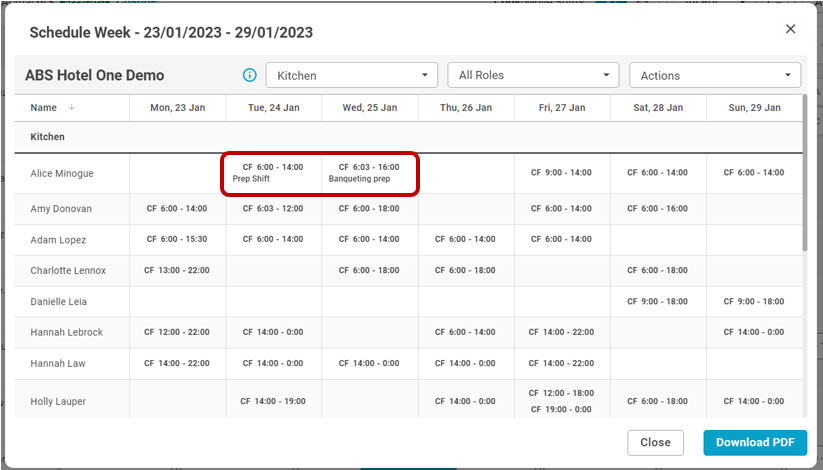Click Alice Minogue's Saturday shift 6:00 - 14:00

[x=657, y=172]
